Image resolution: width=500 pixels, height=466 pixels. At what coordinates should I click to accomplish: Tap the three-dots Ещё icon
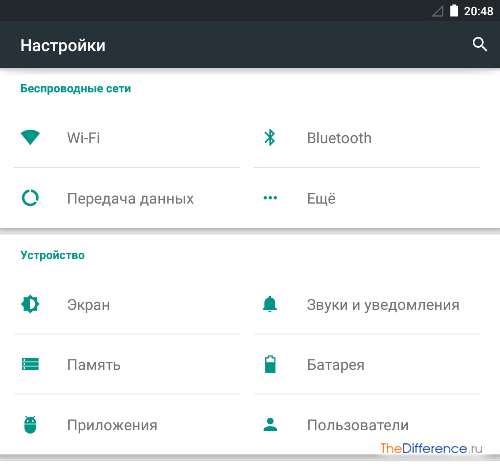click(270, 198)
